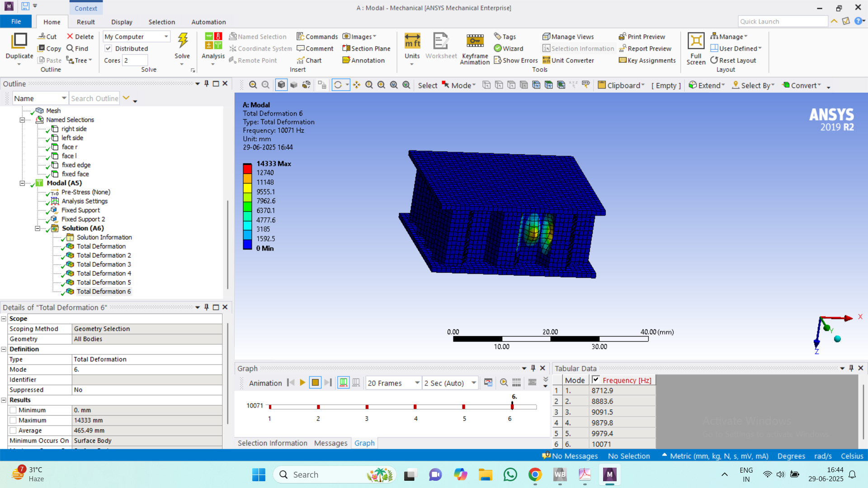Open the Selection Information tab
868x488 pixels.
272,443
